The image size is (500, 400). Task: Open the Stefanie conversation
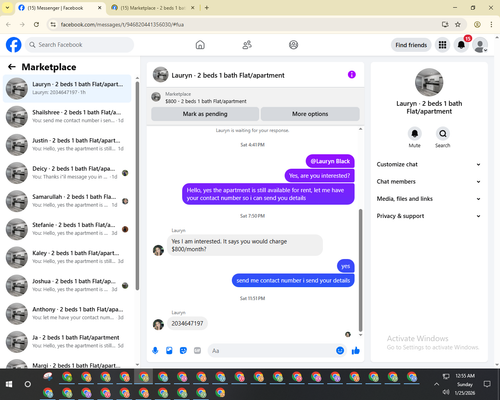(x=67, y=229)
